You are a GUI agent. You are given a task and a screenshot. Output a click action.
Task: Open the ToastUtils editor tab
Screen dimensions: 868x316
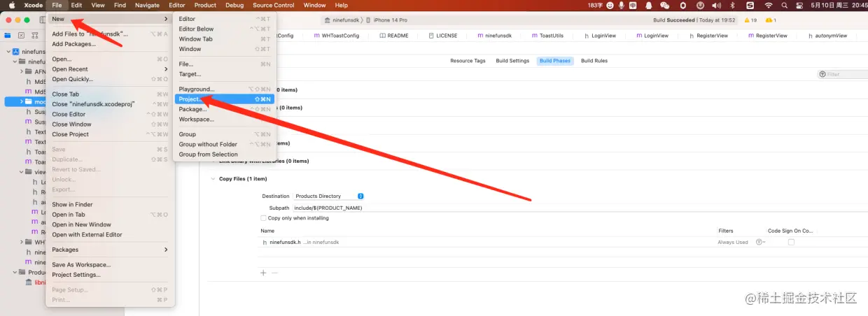click(x=546, y=35)
